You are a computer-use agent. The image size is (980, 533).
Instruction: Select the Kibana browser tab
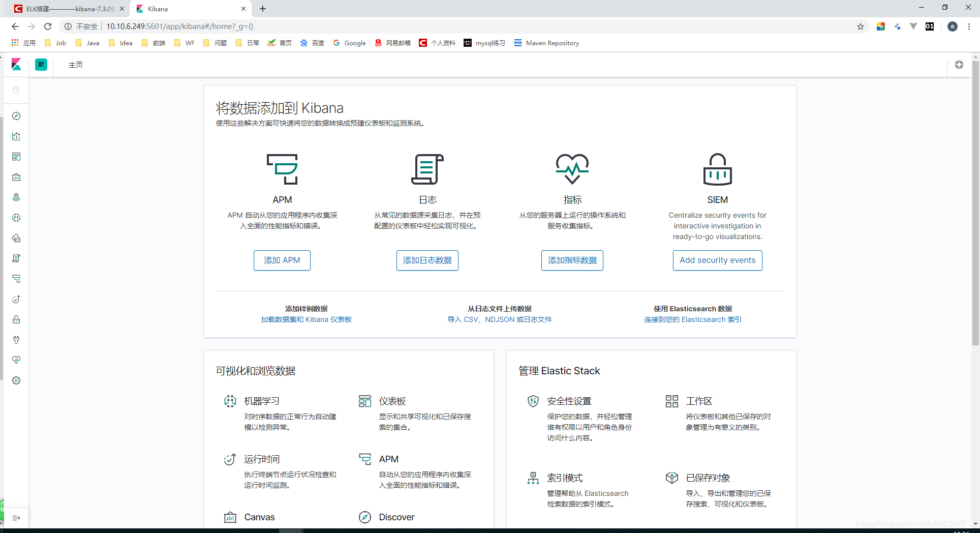[191, 9]
